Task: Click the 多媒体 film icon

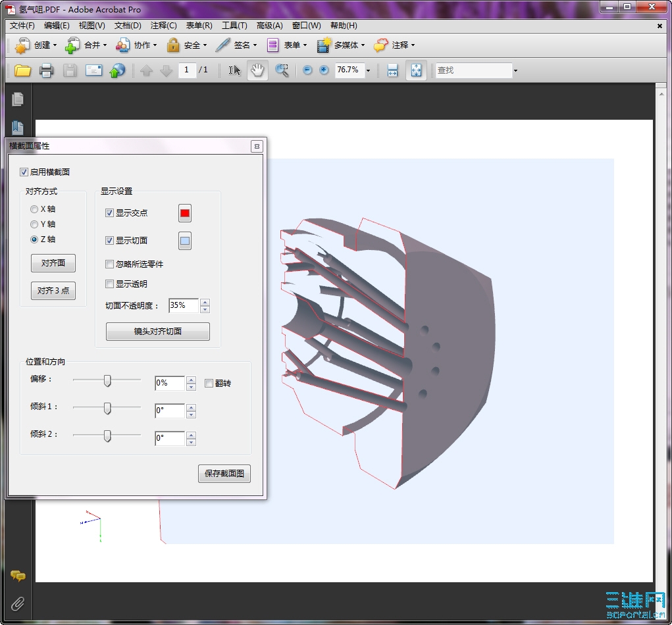Action: [x=324, y=45]
